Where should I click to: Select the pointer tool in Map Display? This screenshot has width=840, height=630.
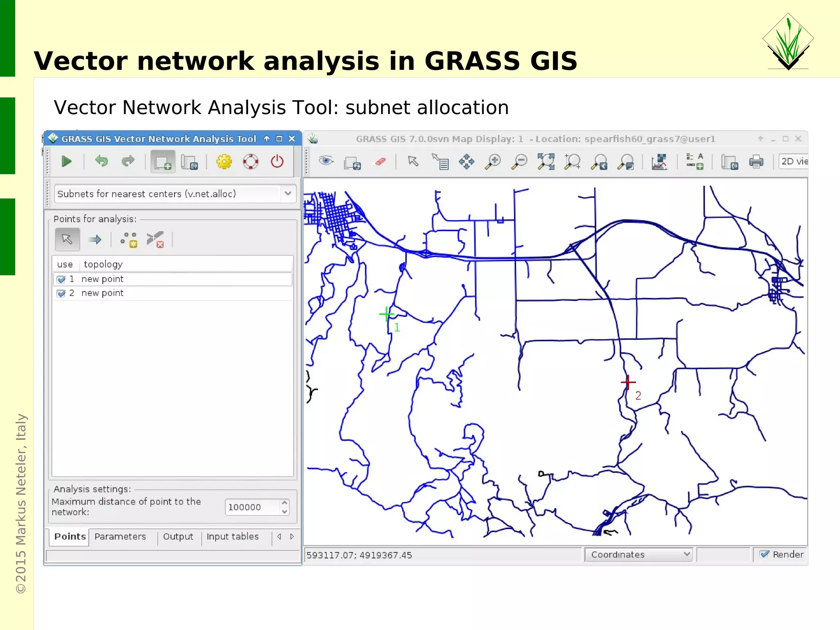(413, 161)
